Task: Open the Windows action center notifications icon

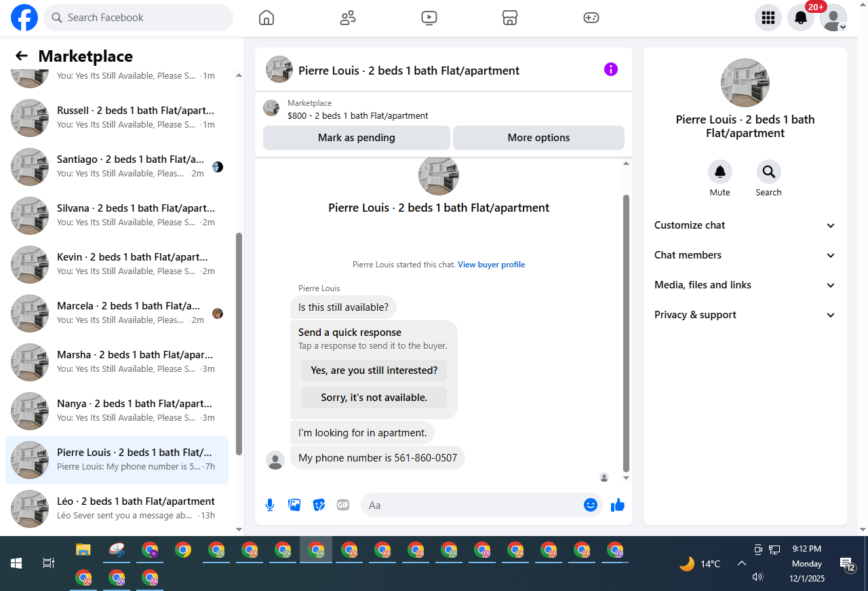Action: (848, 564)
